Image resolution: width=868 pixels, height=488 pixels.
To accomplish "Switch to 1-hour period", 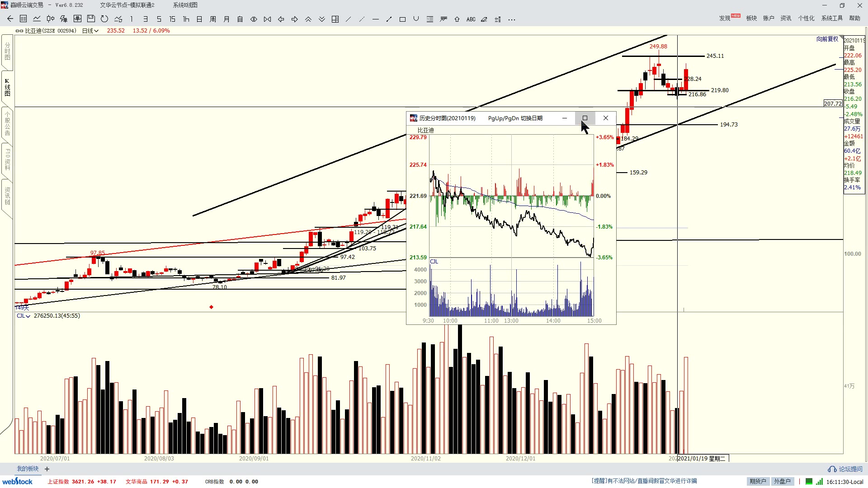I will (x=186, y=19).
